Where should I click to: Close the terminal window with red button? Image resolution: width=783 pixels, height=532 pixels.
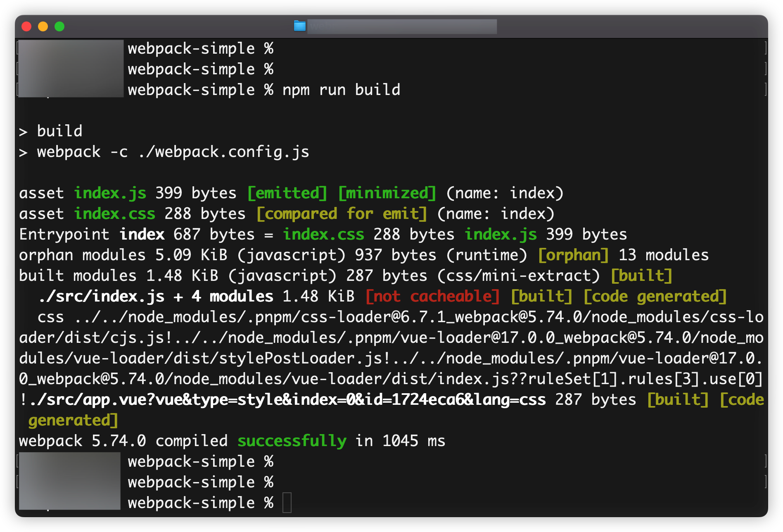[x=26, y=26]
